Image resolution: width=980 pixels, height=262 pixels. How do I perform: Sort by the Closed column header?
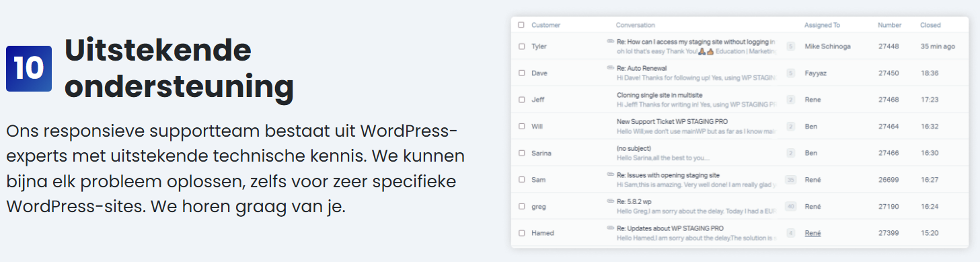pos(930,25)
